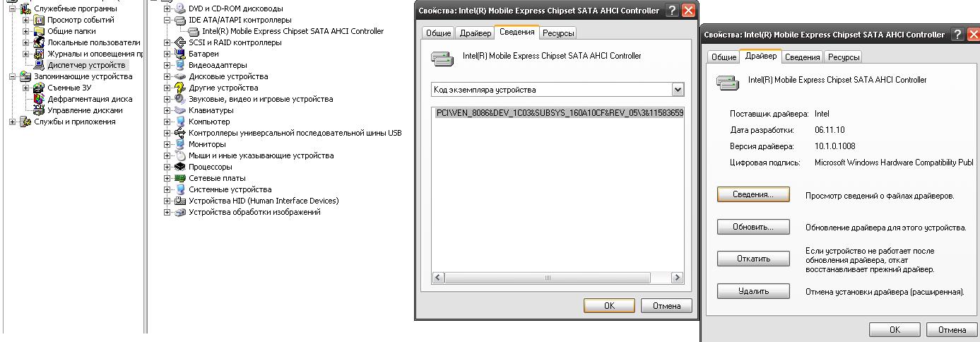Click the Сетевые платы icon
The image size is (980, 342).
(180, 178)
